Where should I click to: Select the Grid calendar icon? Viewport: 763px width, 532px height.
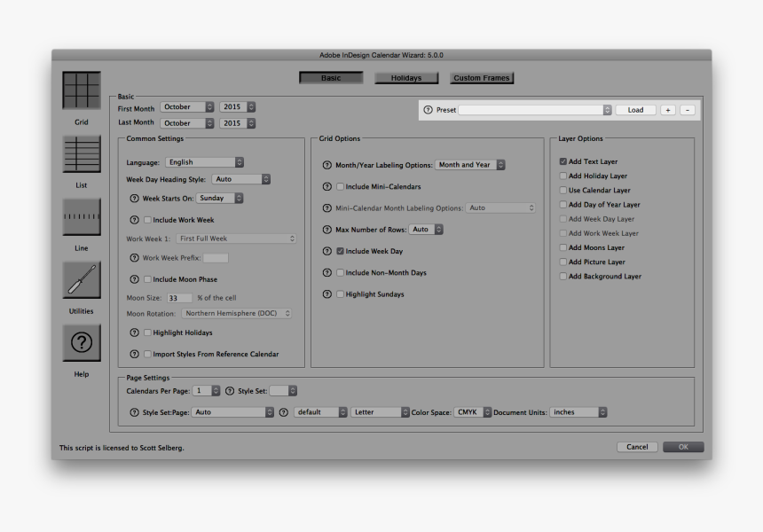click(82, 90)
